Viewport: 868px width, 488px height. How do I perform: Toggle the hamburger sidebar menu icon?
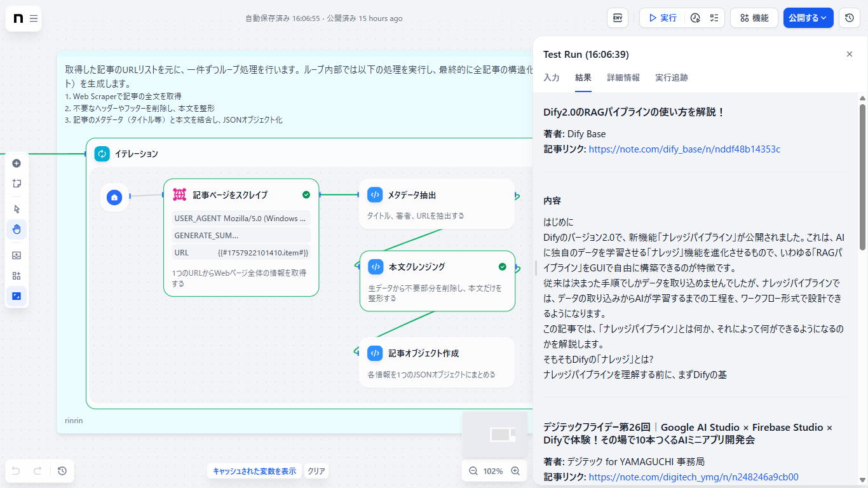click(34, 18)
